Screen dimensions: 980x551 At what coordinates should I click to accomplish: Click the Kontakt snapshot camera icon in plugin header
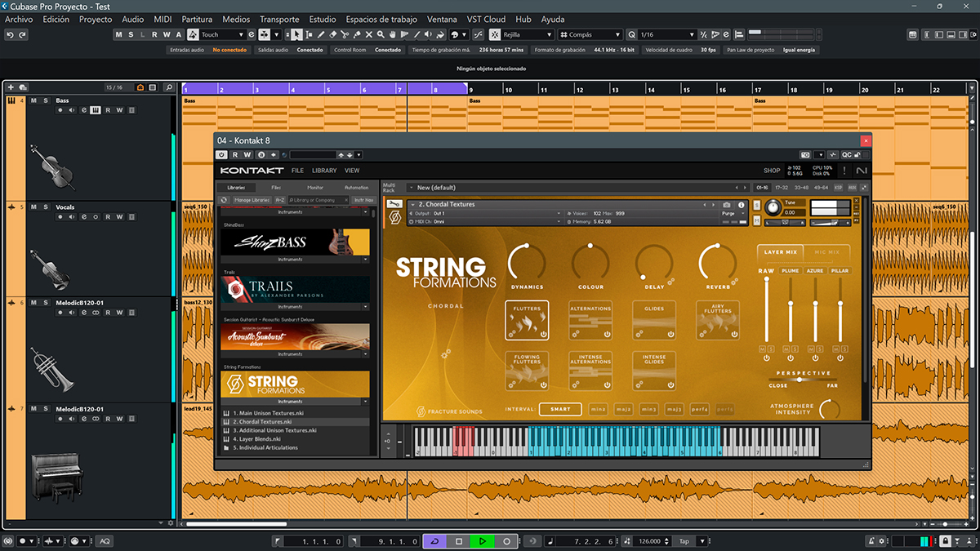point(805,154)
